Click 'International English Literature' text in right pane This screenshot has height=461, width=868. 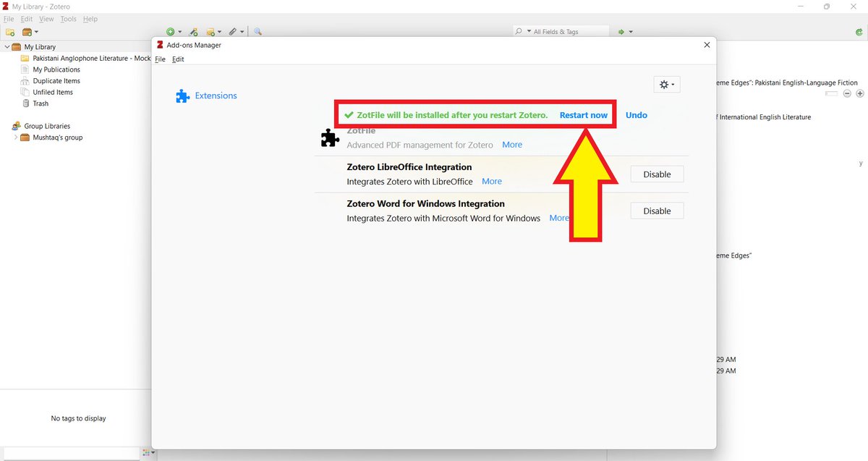pos(764,117)
